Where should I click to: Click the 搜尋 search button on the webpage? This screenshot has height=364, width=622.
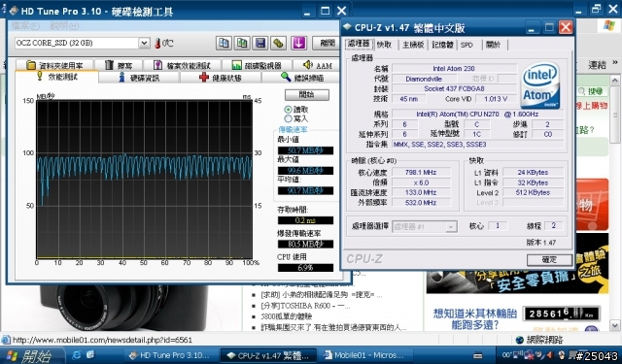click(x=592, y=91)
